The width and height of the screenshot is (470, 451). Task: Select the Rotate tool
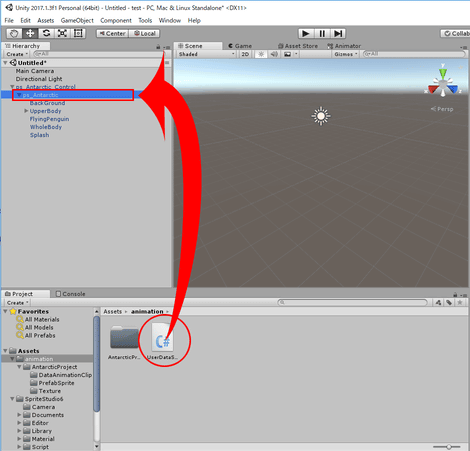(46, 33)
